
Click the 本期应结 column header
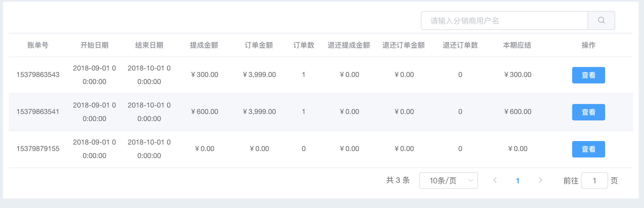pos(517,45)
